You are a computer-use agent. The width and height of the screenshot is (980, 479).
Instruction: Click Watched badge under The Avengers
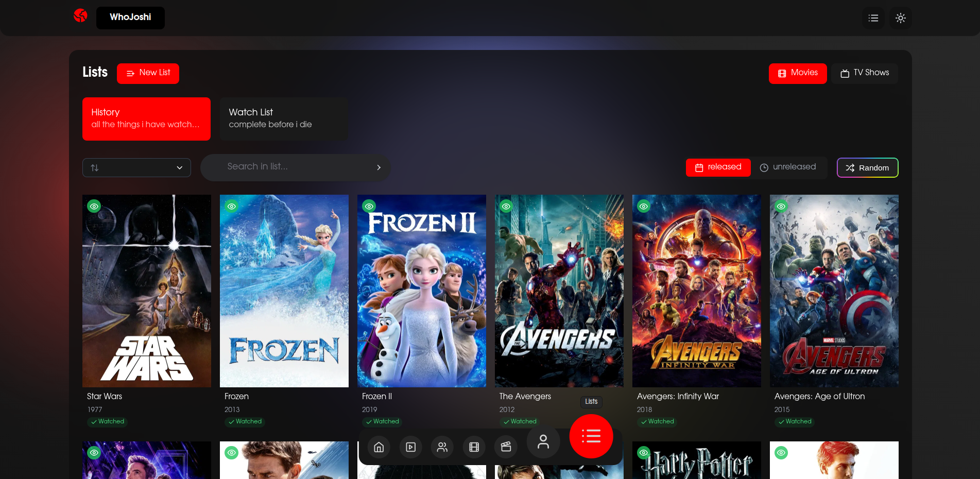pyautogui.click(x=520, y=422)
